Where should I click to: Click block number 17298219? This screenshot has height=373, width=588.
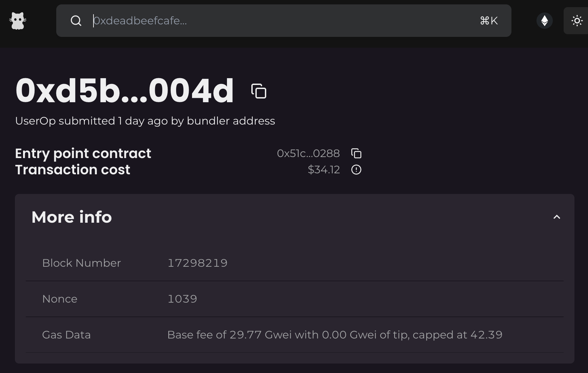coord(197,263)
